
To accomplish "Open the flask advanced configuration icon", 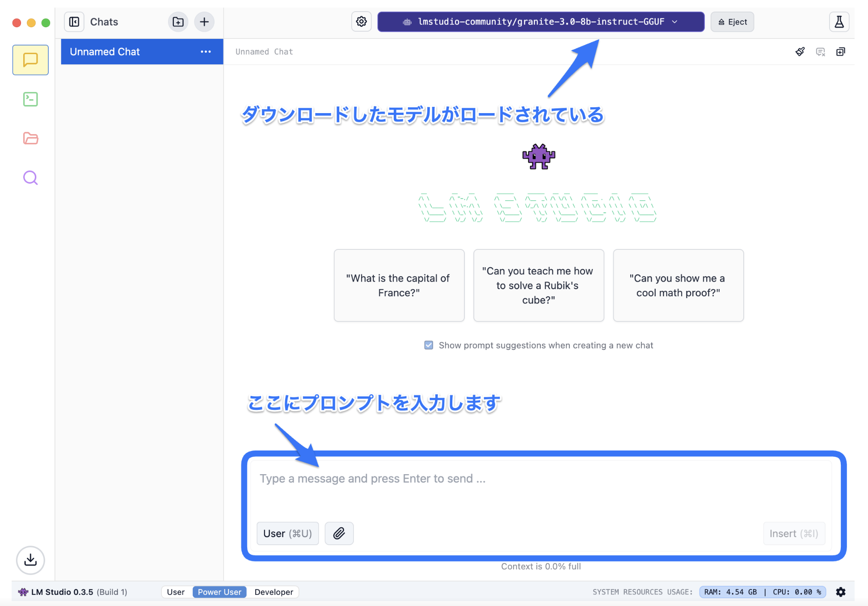I will [x=839, y=22].
